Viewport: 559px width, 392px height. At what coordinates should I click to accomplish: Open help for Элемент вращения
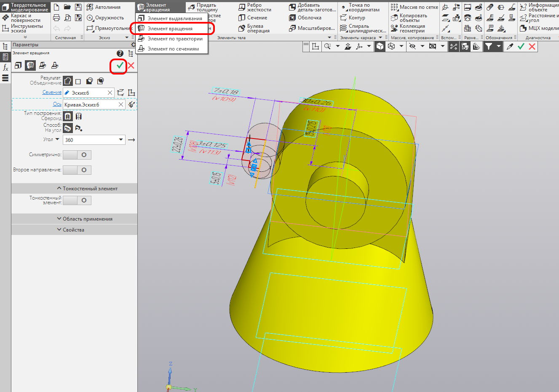click(120, 53)
